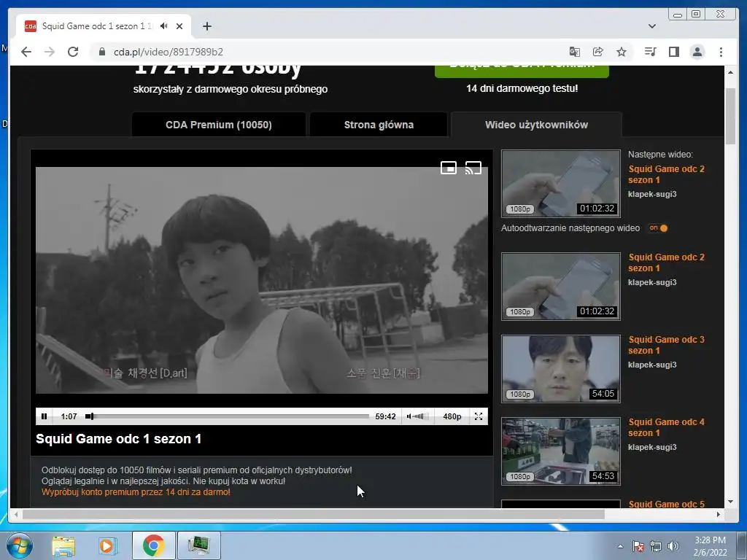The image size is (747, 560).
Task: Open the browser side panel
Action: point(673,52)
